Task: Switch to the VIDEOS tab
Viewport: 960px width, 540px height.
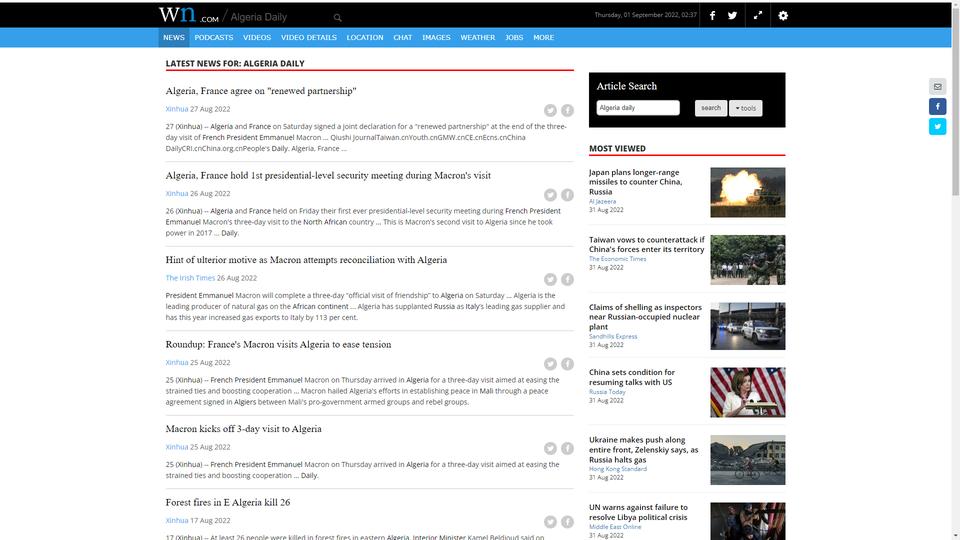Action: click(257, 37)
